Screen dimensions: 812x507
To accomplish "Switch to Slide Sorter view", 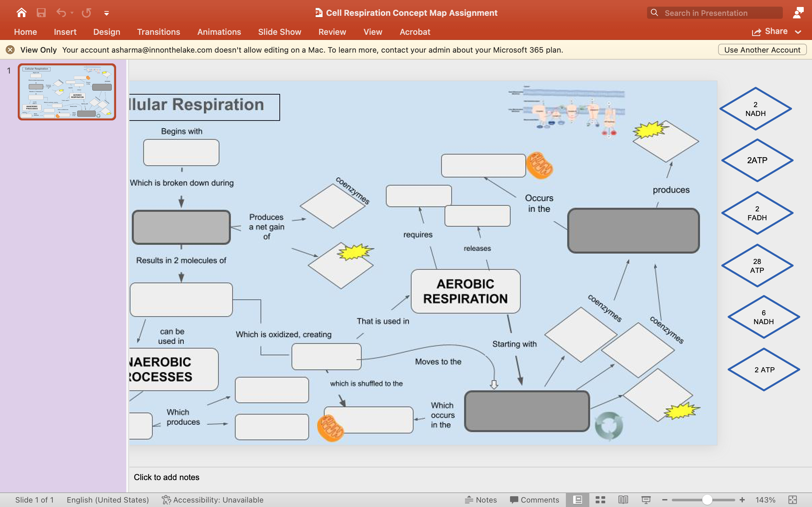I will coord(600,499).
